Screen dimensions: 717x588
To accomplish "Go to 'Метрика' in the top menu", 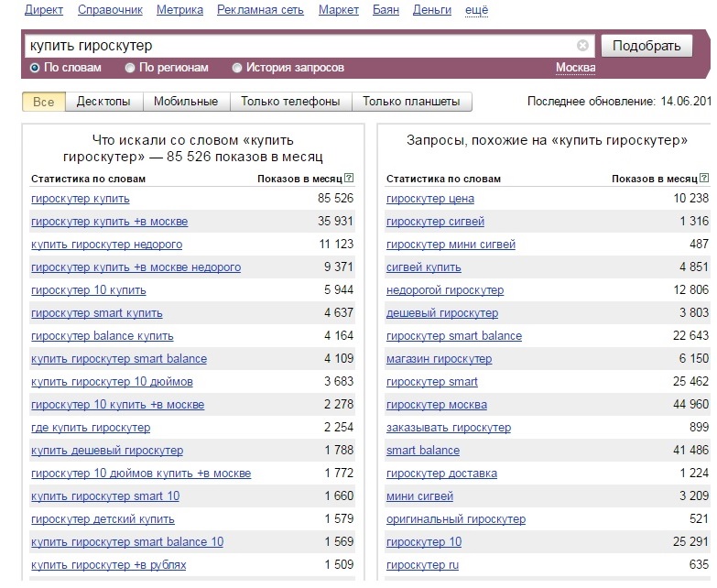I will pos(179,10).
